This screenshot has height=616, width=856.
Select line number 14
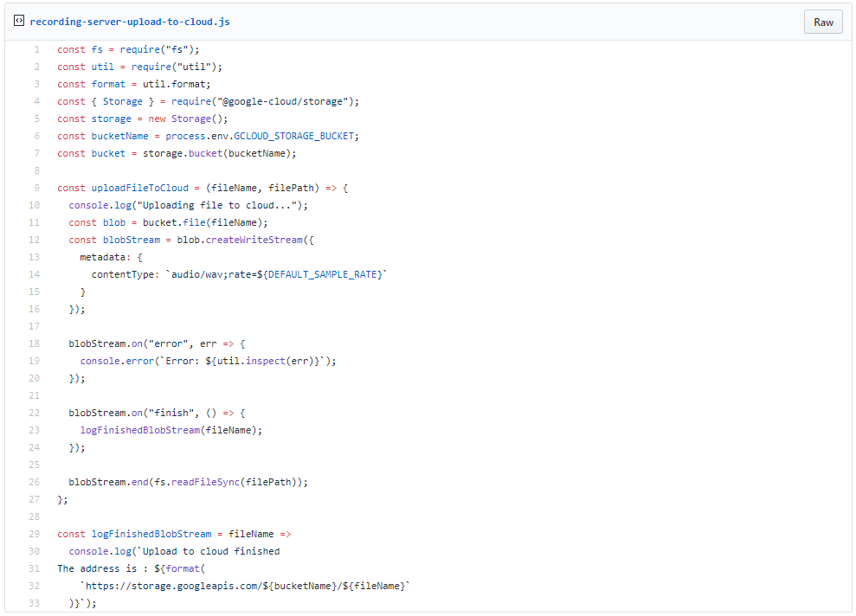click(35, 274)
